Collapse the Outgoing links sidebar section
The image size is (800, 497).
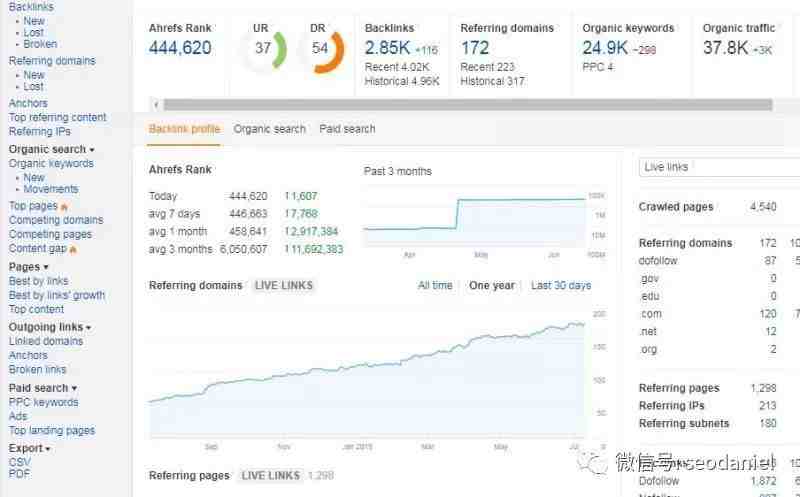(50, 327)
